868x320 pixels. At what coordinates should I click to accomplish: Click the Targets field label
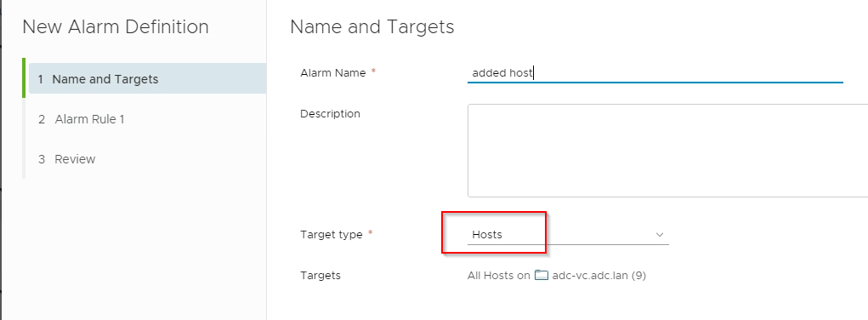pyautogui.click(x=320, y=275)
